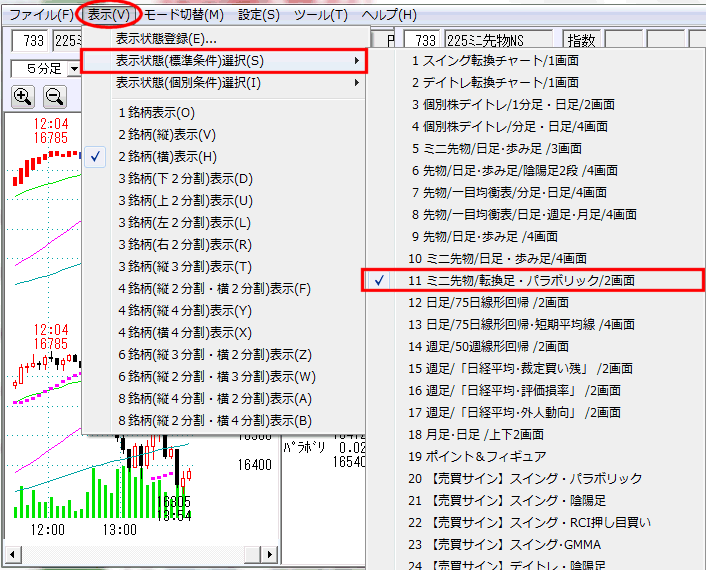
Task: Expand 表示状態(標準条件)選択 submenu
Action: pyautogui.click(x=225, y=61)
